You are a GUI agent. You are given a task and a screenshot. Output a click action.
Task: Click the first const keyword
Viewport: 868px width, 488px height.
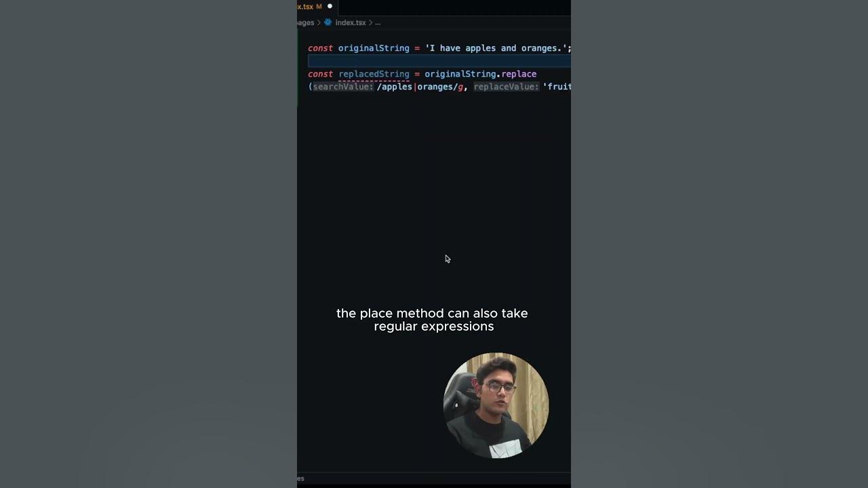point(320,48)
